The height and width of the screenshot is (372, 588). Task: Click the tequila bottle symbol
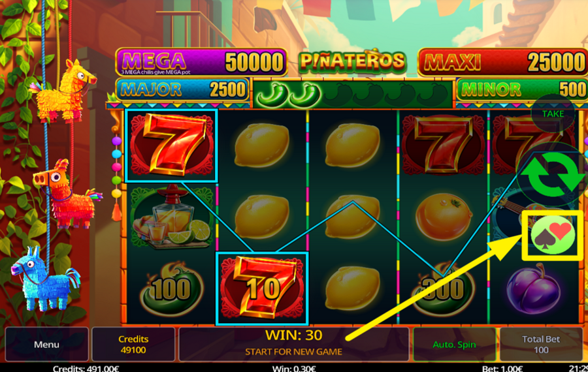(171, 217)
